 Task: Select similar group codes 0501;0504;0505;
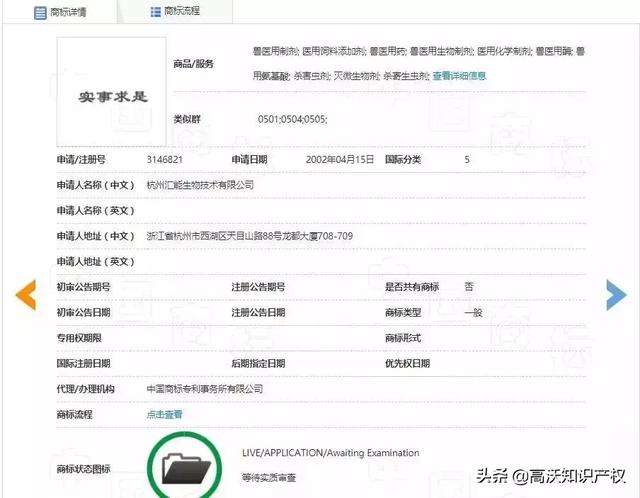[292, 119]
